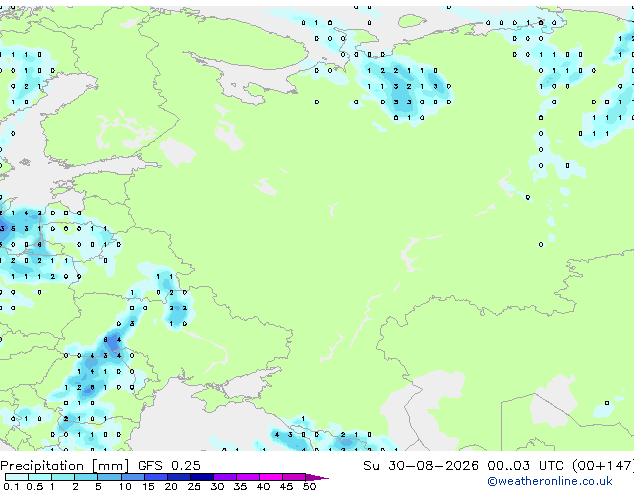
Task: Click the above-50 mm legend arrow tip
Action: tap(317, 478)
